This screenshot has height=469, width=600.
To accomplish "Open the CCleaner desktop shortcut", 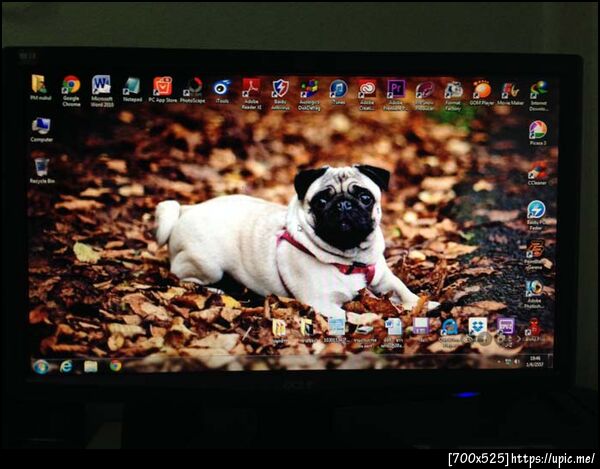I will [x=538, y=173].
